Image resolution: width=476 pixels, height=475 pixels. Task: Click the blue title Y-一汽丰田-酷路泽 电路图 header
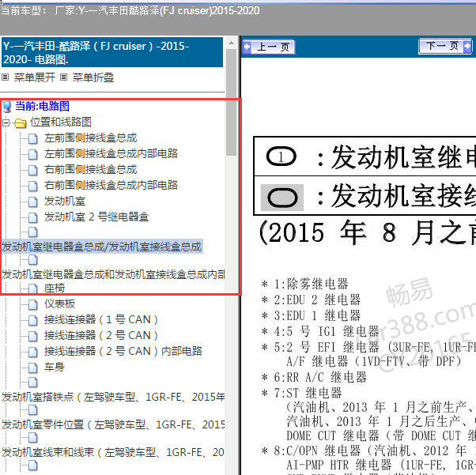pyautogui.click(x=112, y=52)
